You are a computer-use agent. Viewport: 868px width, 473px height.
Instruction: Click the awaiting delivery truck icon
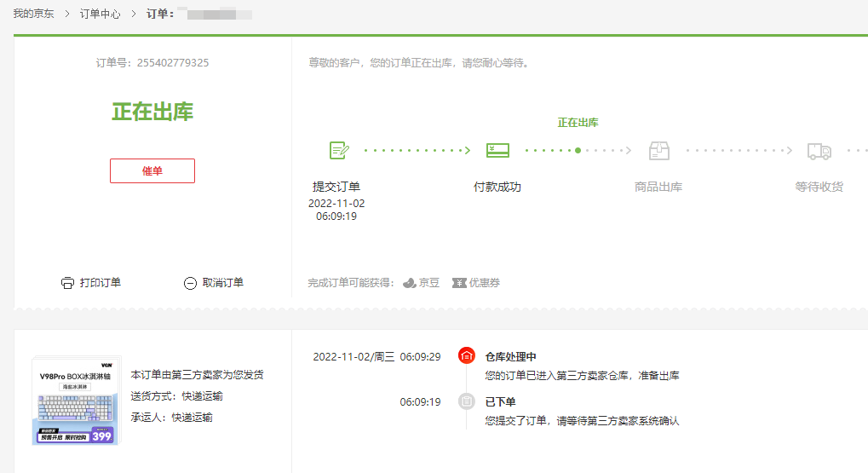[x=819, y=151]
